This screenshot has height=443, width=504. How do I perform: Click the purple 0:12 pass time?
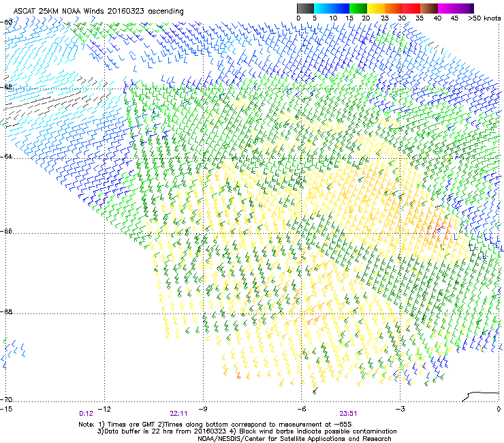[x=86, y=414]
